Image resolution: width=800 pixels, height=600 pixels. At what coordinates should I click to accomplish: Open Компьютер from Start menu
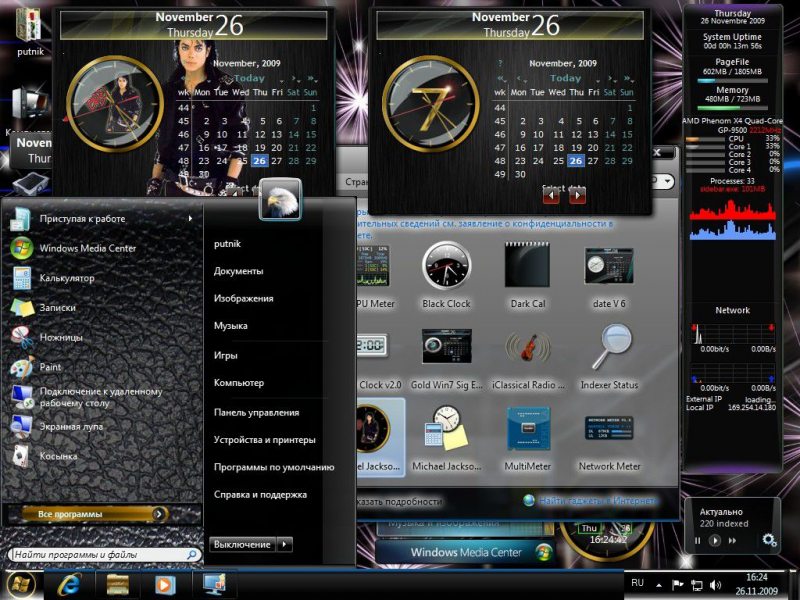pyautogui.click(x=239, y=383)
